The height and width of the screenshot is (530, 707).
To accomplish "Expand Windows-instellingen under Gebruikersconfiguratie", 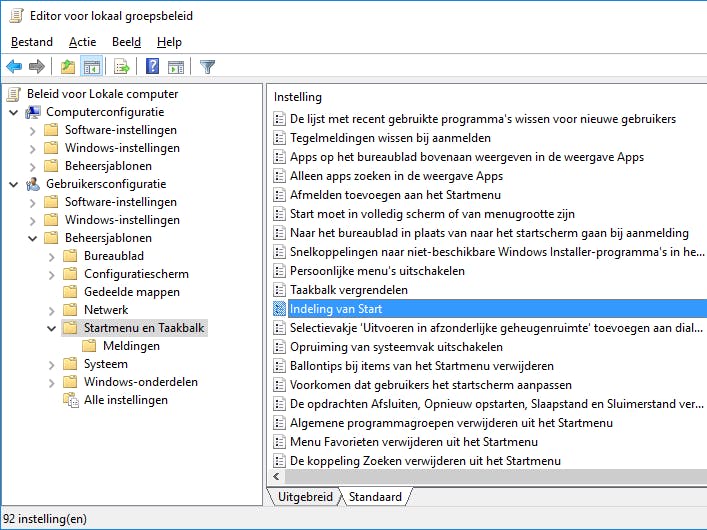I will click(32, 221).
